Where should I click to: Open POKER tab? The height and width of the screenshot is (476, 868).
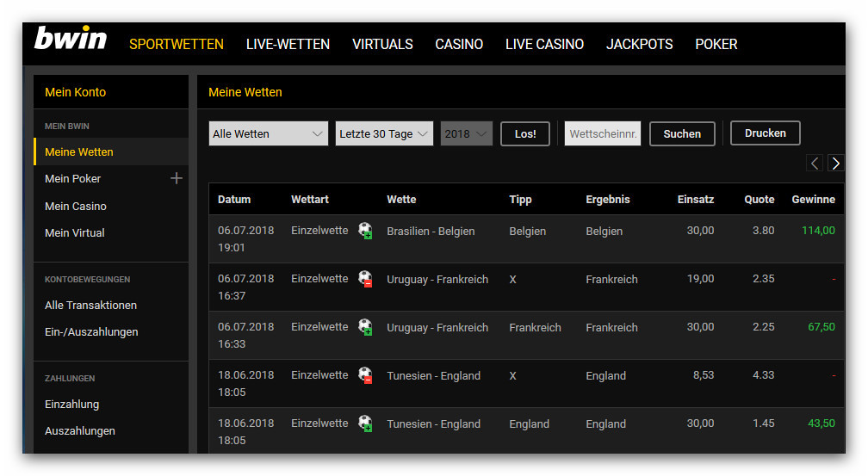coord(716,44)
